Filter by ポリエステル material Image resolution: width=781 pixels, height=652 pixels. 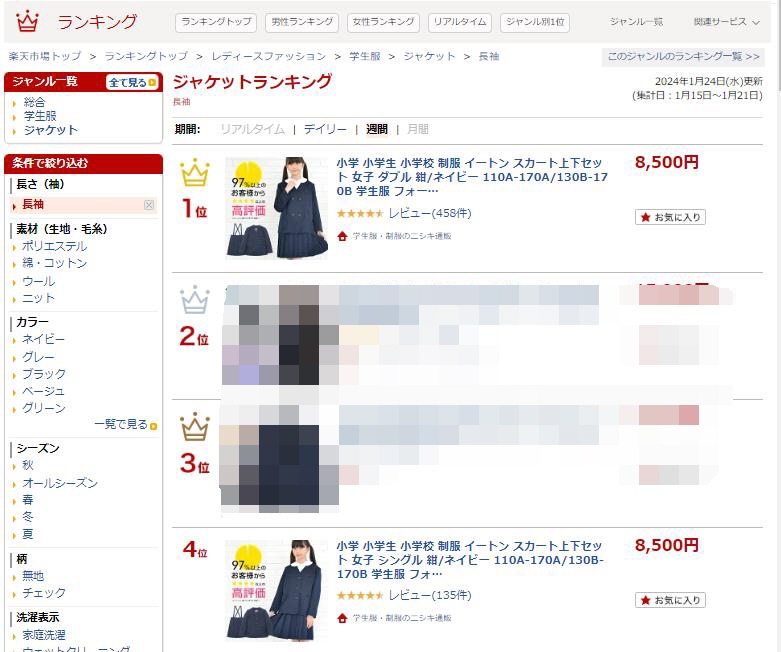coord(54,246)
